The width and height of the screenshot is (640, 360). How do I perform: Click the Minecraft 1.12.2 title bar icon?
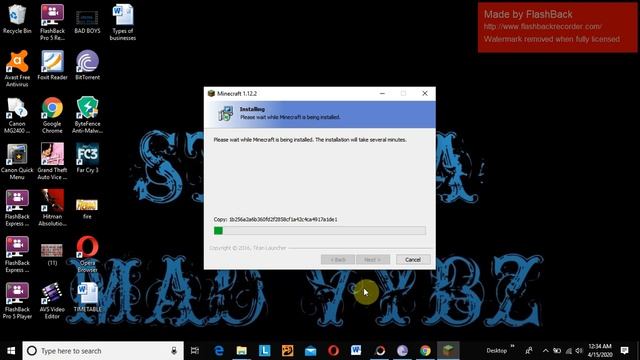point(211,93)
